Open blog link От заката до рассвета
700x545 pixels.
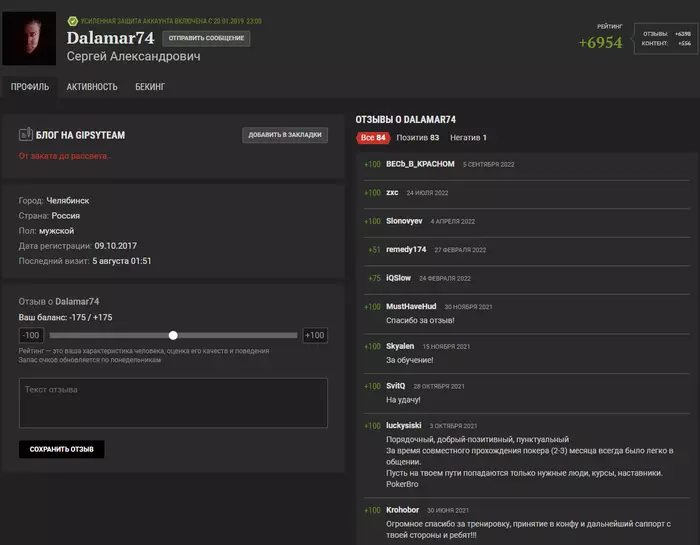65,156
